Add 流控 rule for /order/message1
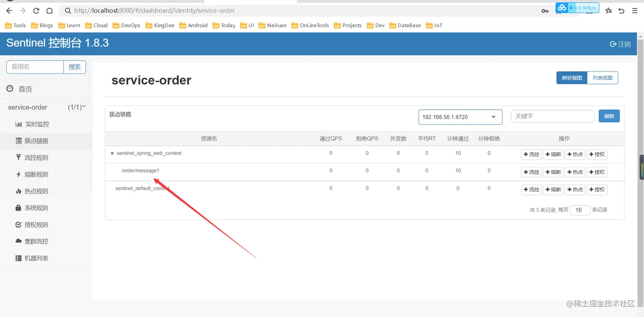This screenshot has width=644, height=317. [x=531, y=172]
